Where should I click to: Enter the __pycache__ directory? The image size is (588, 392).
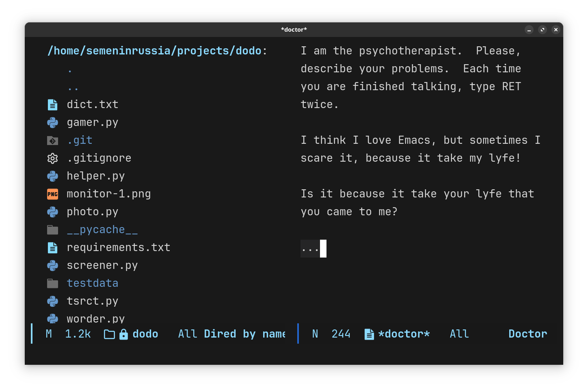(x=102, y=230)
